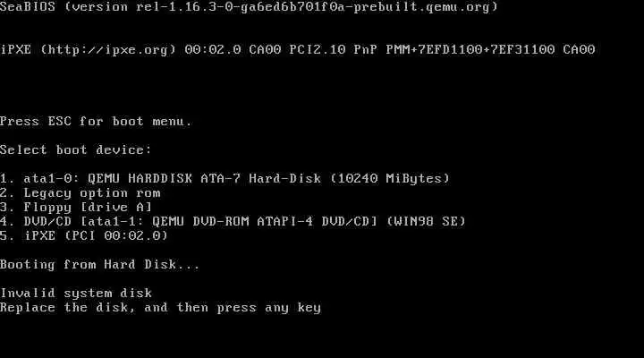Click the Booting from Hard Disk message
The height and width of the screenshot is (358, 644).
pos(100,265)
